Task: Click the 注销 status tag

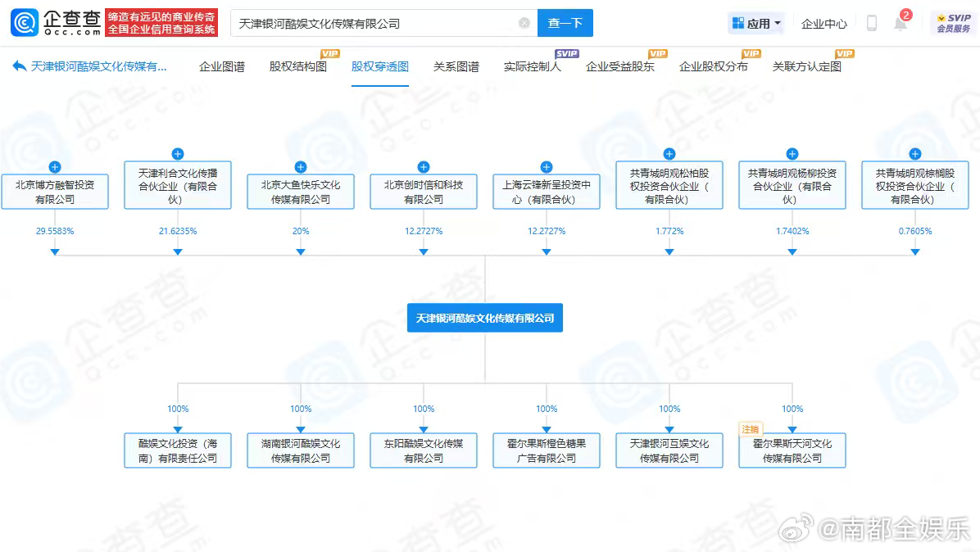Action: [x=750, y=429]
